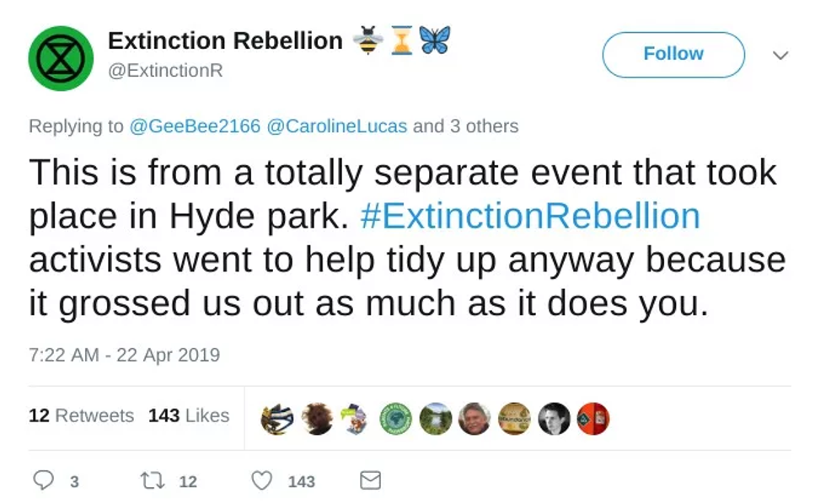Open the lake landscape liker avatar

point(435,418)
